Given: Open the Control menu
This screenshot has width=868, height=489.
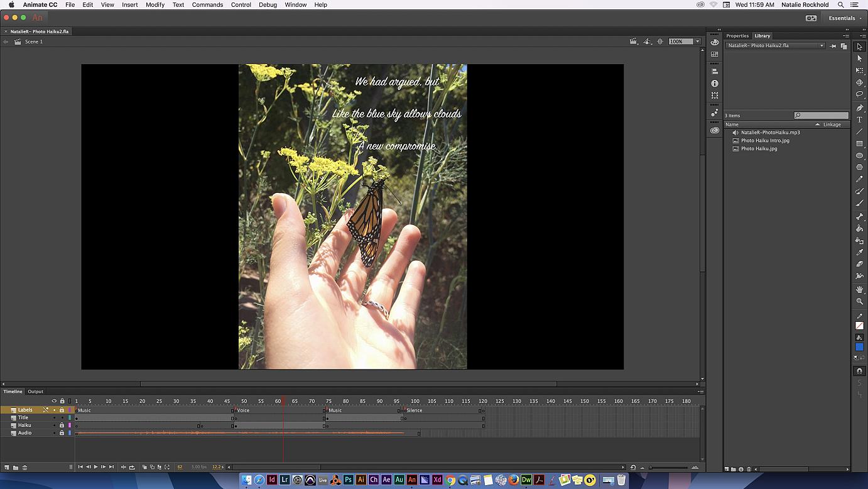Looking at the screenshot, I should (x=241, y=4).
